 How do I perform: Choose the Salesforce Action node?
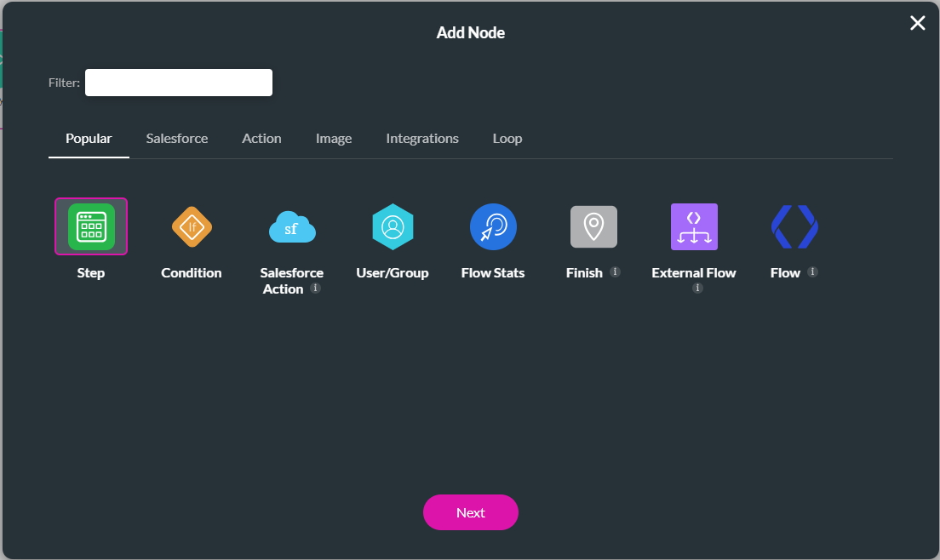pyautogui.click(x=292, y=226)
